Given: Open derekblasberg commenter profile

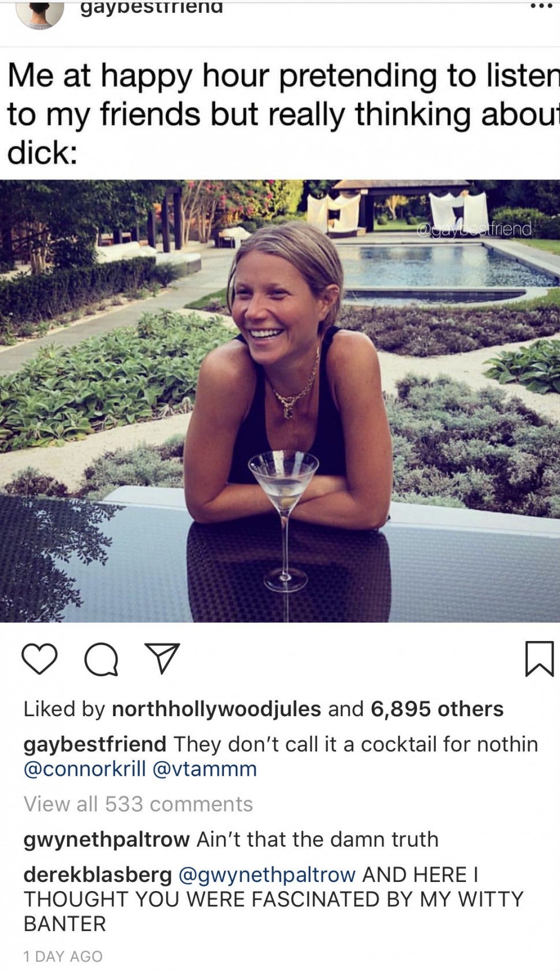Looking at the screenshot, I should tap(98, 874).
